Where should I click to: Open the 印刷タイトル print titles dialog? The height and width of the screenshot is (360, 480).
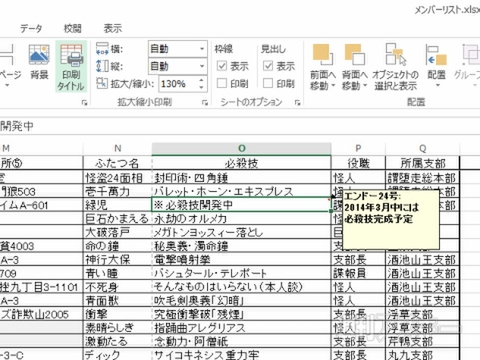click(71, 67)
